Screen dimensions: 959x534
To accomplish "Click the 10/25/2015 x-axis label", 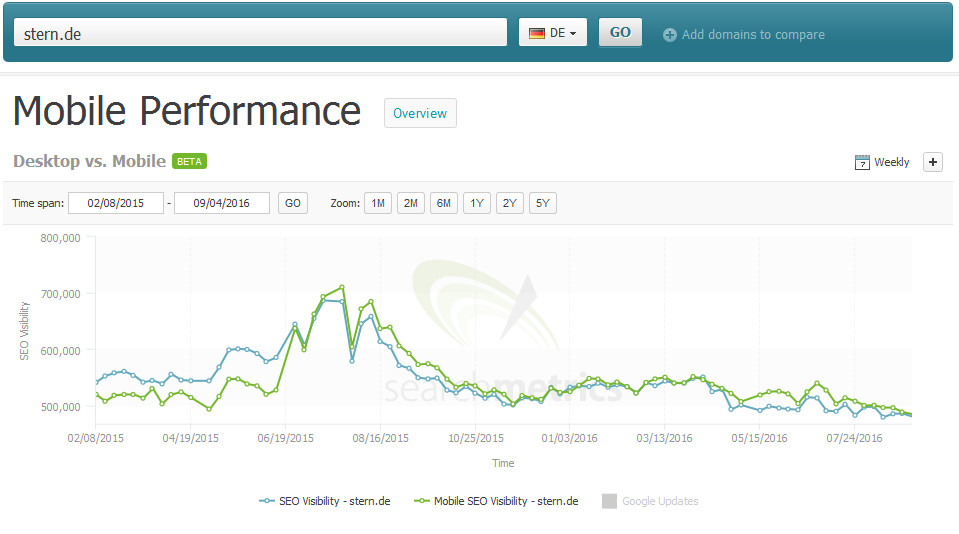I will tap(476, 438).
